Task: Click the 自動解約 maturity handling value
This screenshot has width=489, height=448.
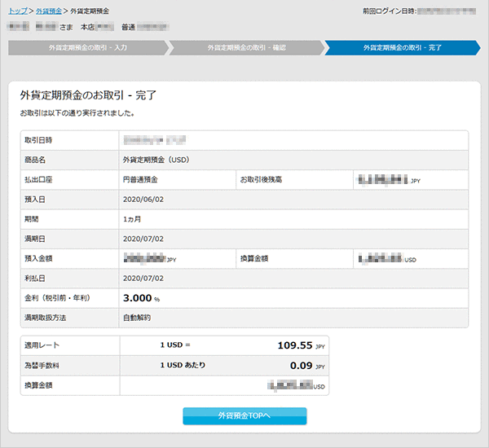Action: (137, 318)
